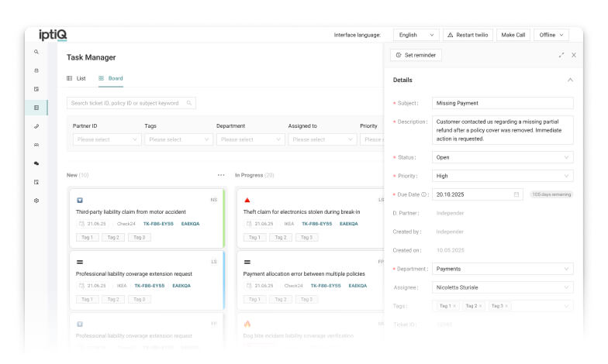The height and width of the screenshot is (364, 608).
Task: Open the Assigned to filter dropdown
Action: tap(323, 139)
